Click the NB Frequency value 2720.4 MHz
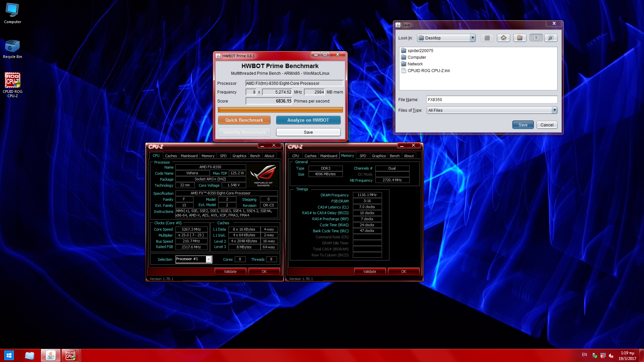The height and width of the screenshot is (362, 644). 392,180
